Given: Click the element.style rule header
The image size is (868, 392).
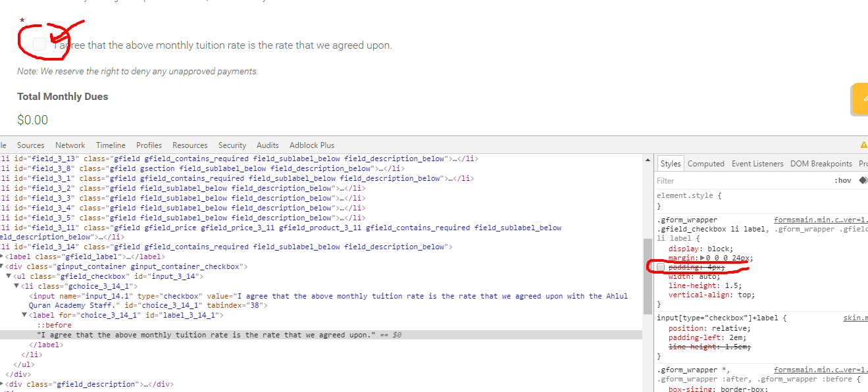Looking at the screenshot, I should [689, 195].
